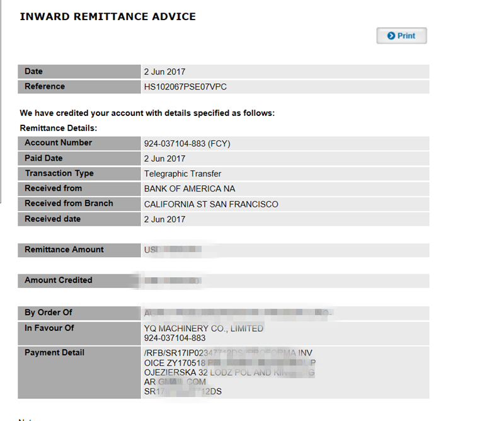
Task: Click the Payment Detail label
Action: pos(54,352)
